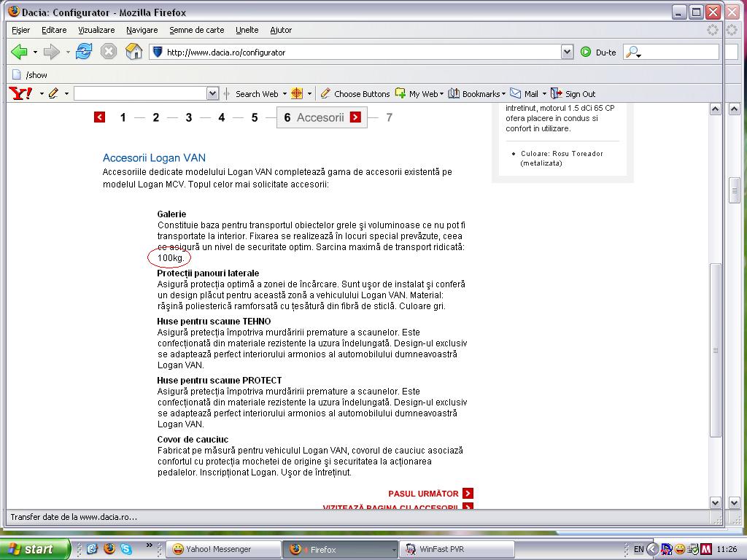This screenshot has height=560, width=747.
Task: Open Yahoo Bookmarks icon
Action: coord(454,93)
